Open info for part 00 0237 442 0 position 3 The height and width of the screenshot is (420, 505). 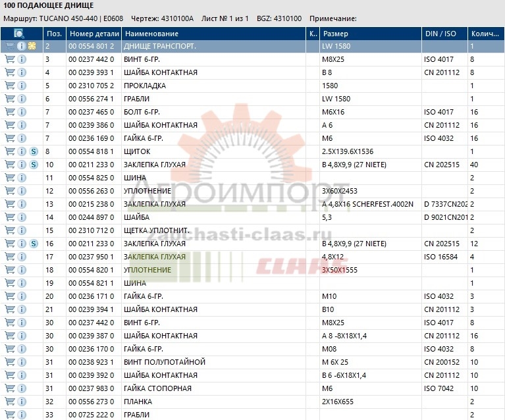[x=22, y=59]
